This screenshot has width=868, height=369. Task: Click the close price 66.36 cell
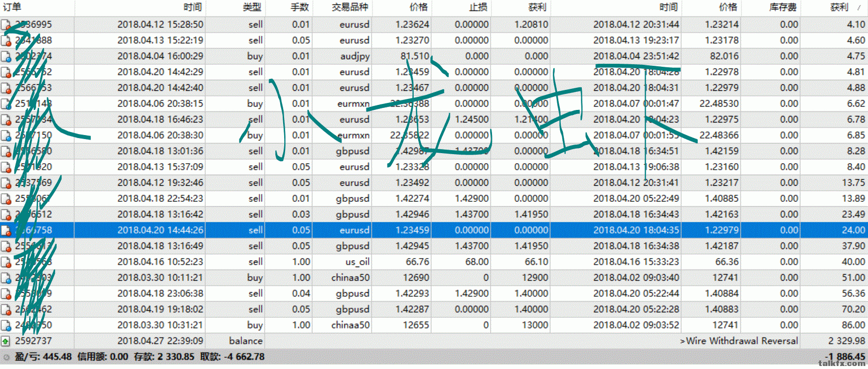(x=727, y=262)
